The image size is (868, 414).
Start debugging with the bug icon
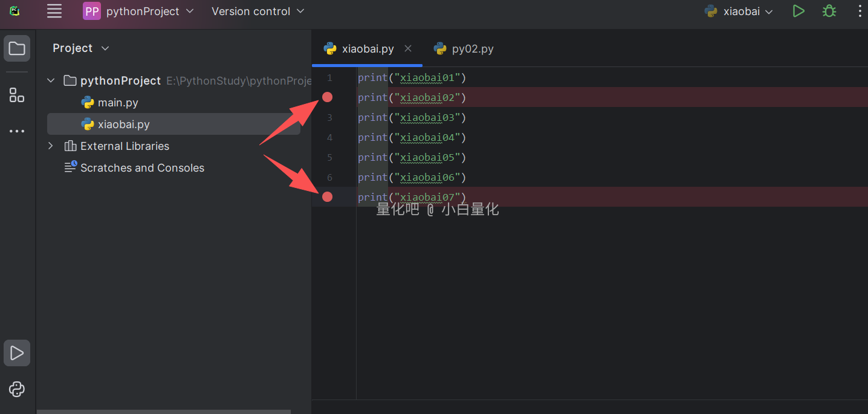tap(829, 11)
